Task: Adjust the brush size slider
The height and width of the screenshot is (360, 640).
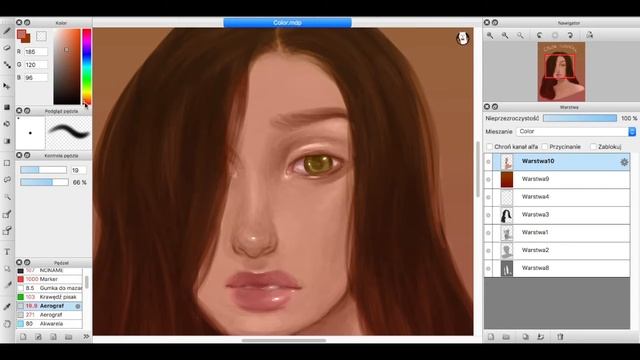Action: (43, 170)
